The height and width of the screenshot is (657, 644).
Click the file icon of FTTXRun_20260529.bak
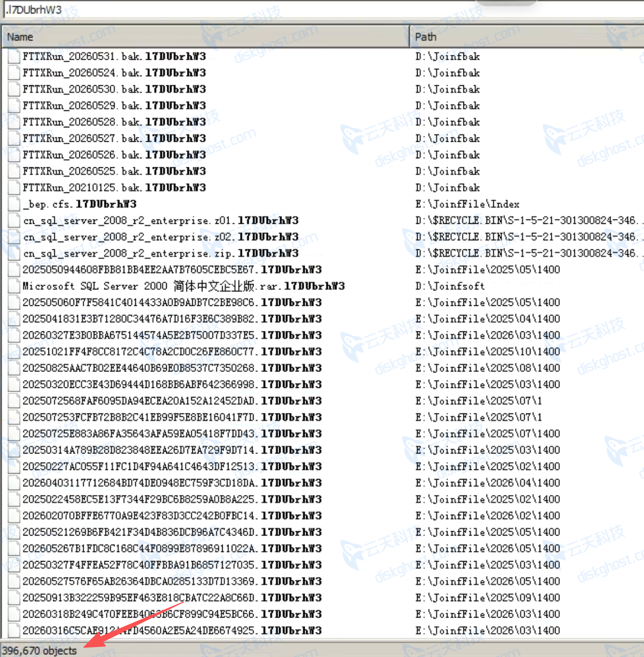14,106
